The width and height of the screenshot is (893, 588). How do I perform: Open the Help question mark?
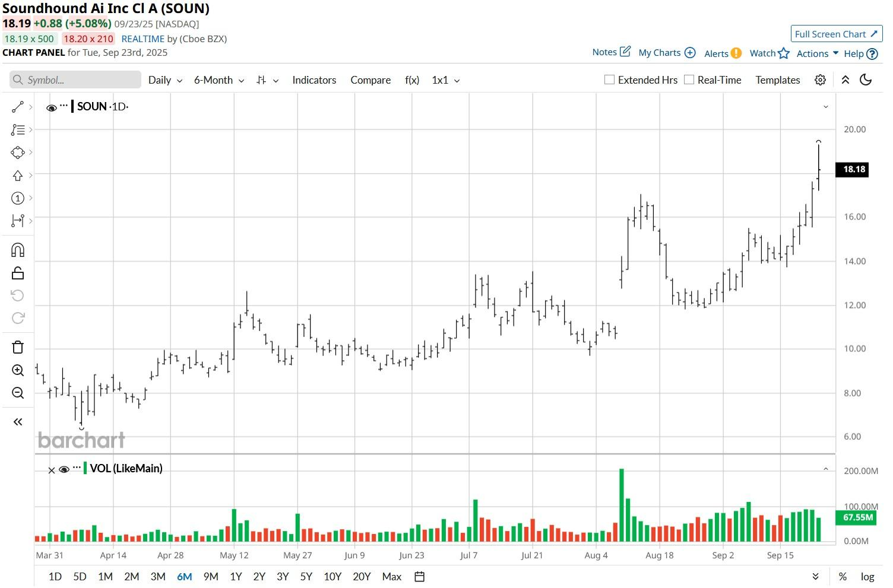click(872, 54)
